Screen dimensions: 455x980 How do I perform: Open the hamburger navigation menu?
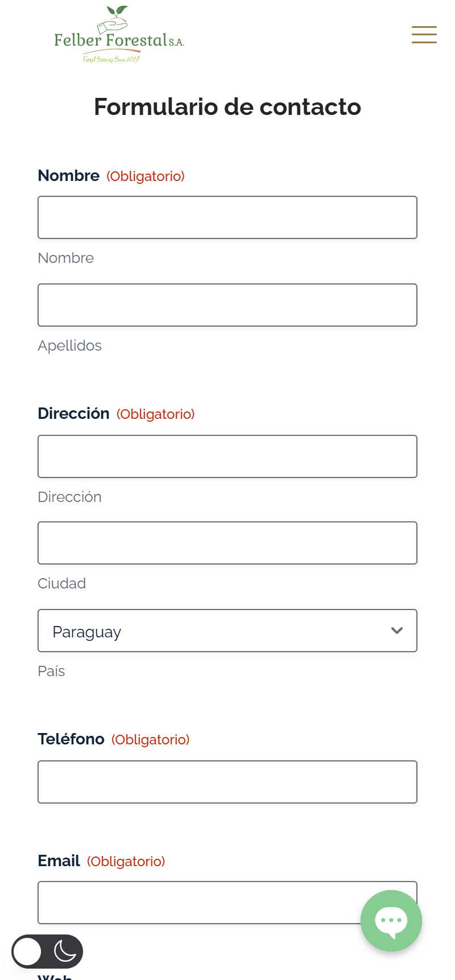point(424,35)
